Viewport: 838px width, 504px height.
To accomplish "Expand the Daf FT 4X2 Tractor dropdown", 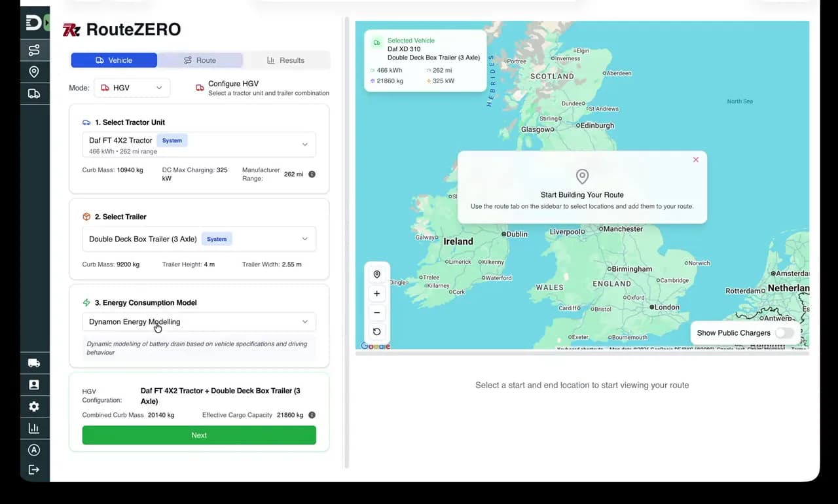I will [x=199, y=145].
